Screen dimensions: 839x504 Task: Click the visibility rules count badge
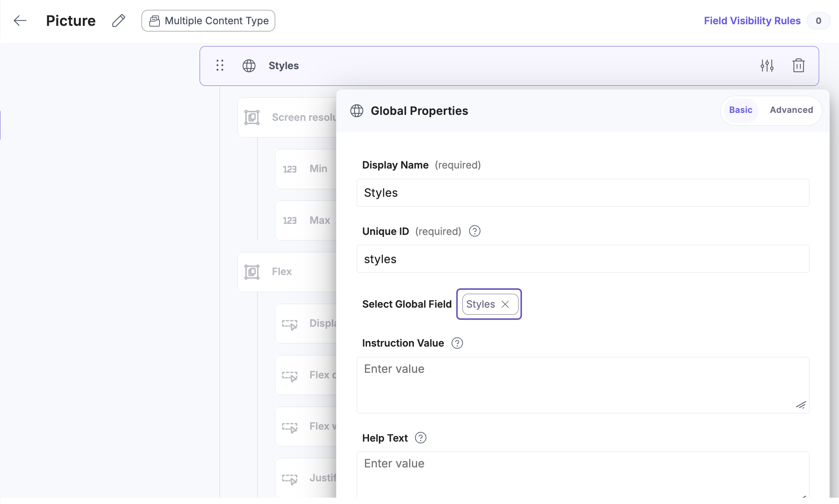point(818,21)
